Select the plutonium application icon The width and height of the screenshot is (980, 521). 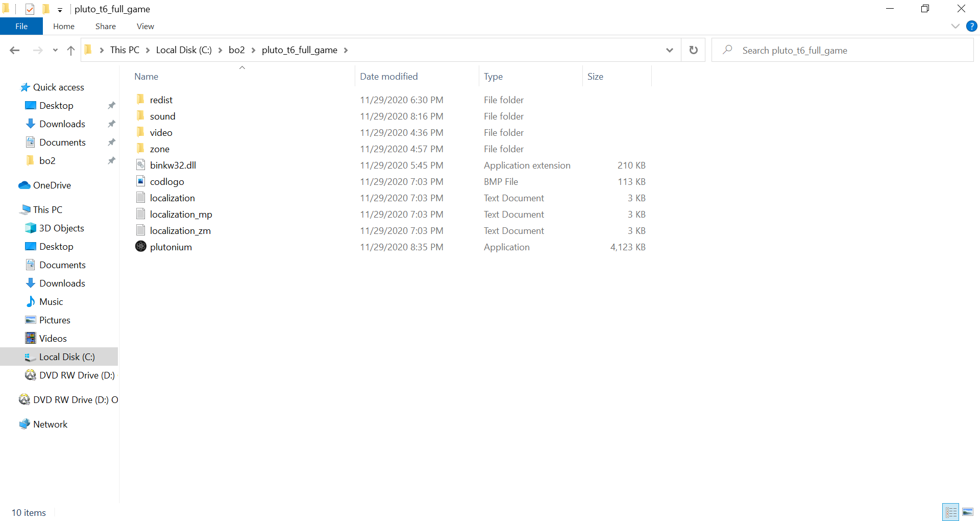click(141, 246)
